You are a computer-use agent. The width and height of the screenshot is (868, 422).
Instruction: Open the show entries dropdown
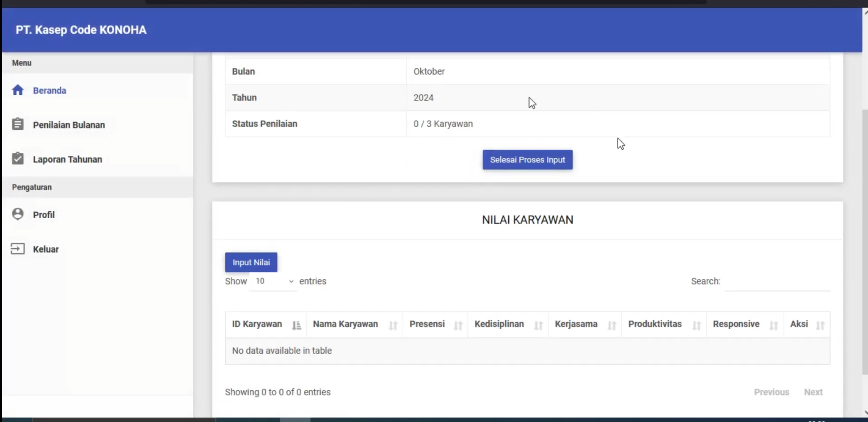274,281
